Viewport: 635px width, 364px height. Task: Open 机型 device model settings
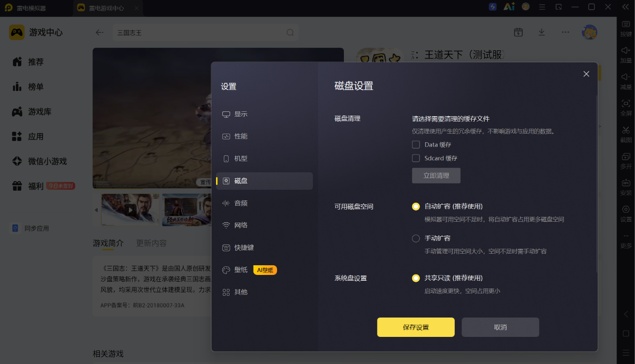coord(264,159)
